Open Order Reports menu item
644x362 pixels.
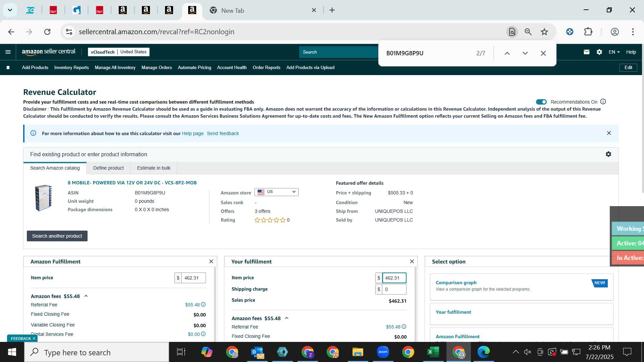[x=267, y=68]
